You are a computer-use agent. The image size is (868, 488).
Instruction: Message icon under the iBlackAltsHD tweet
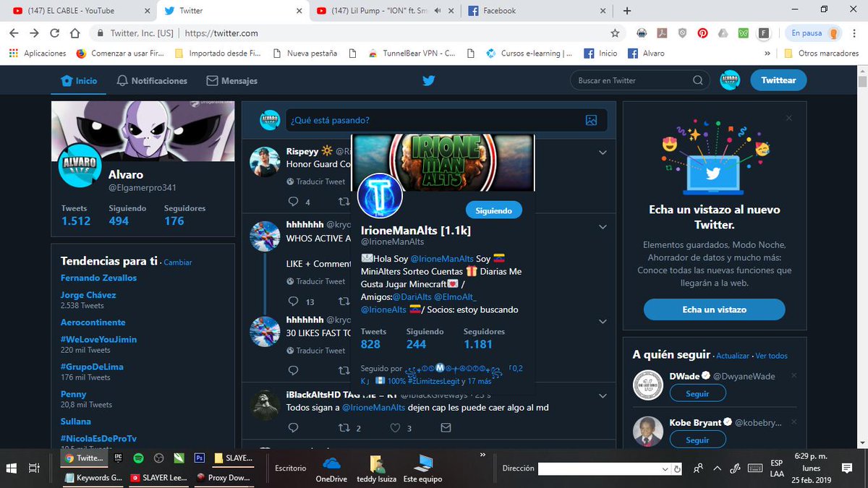pyautogui.click(x=446, y=428)
